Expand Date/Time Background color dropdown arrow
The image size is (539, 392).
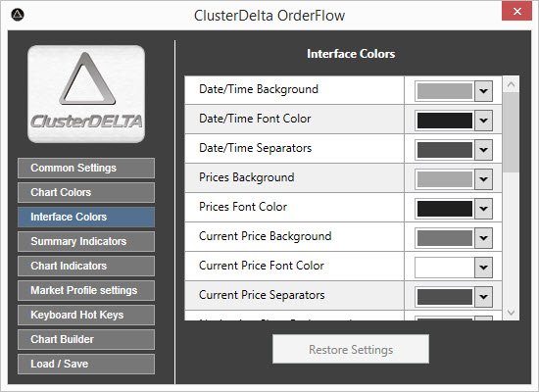coord(484,91)
